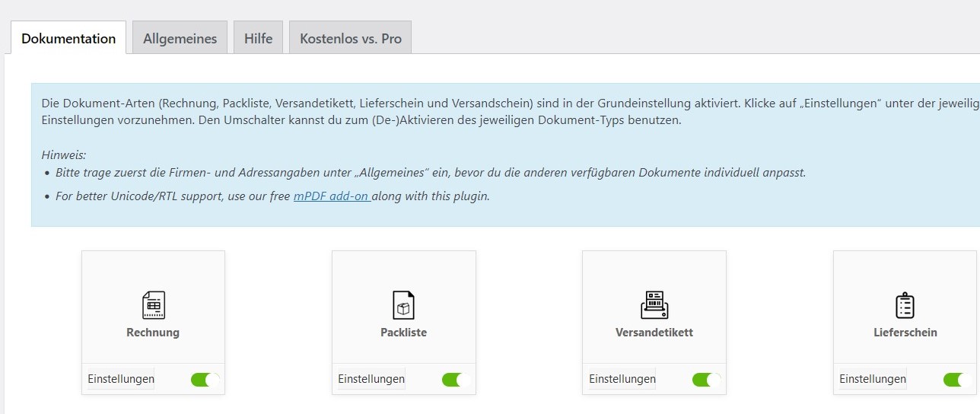Toggle the Versandetikett document switch
This screenshot has height=414, width=980.
pos(706,379)
